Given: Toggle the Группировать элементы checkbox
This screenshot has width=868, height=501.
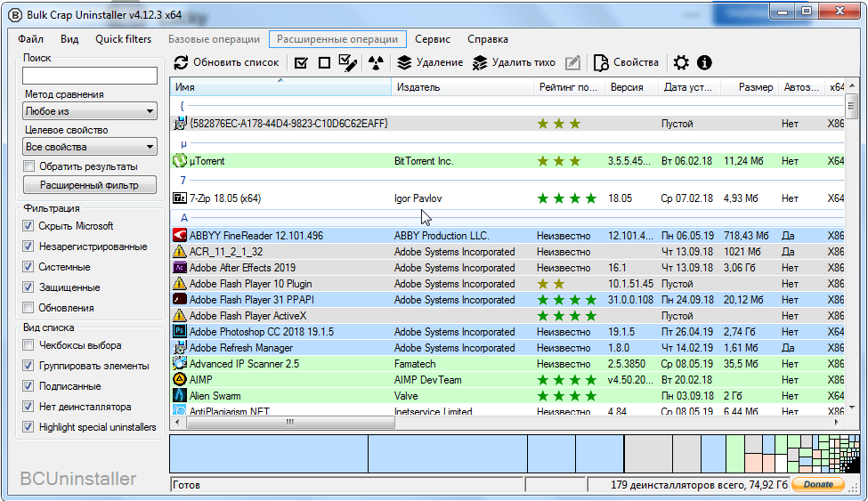Looking at the screenshot, I should 28,366.
